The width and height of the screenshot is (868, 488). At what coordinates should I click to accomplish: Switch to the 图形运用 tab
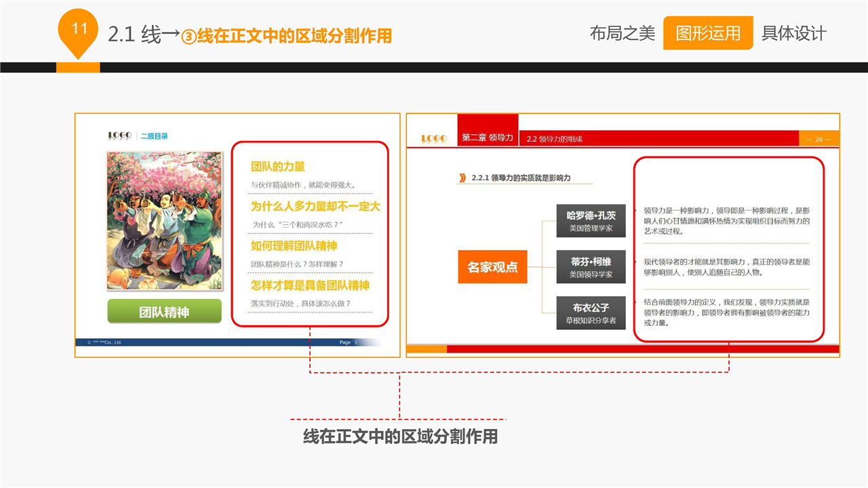[708, 33]
